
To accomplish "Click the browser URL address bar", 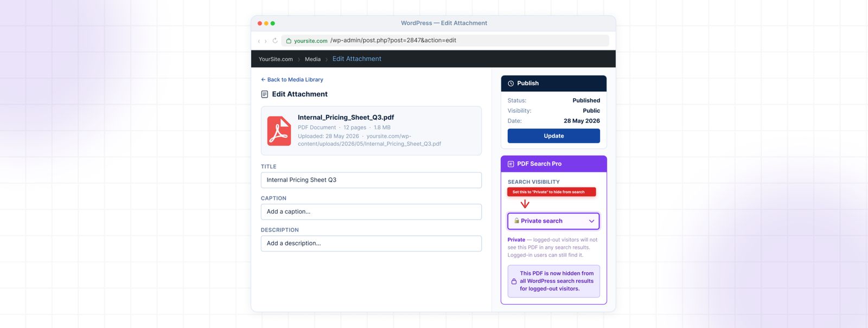I will [x=445, y=41].
